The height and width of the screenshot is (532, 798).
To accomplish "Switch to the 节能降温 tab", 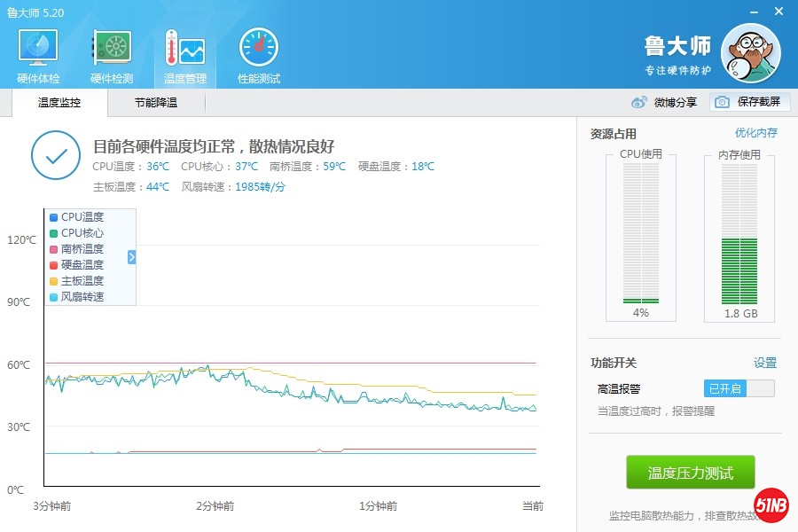I will (x=156, y=103).
